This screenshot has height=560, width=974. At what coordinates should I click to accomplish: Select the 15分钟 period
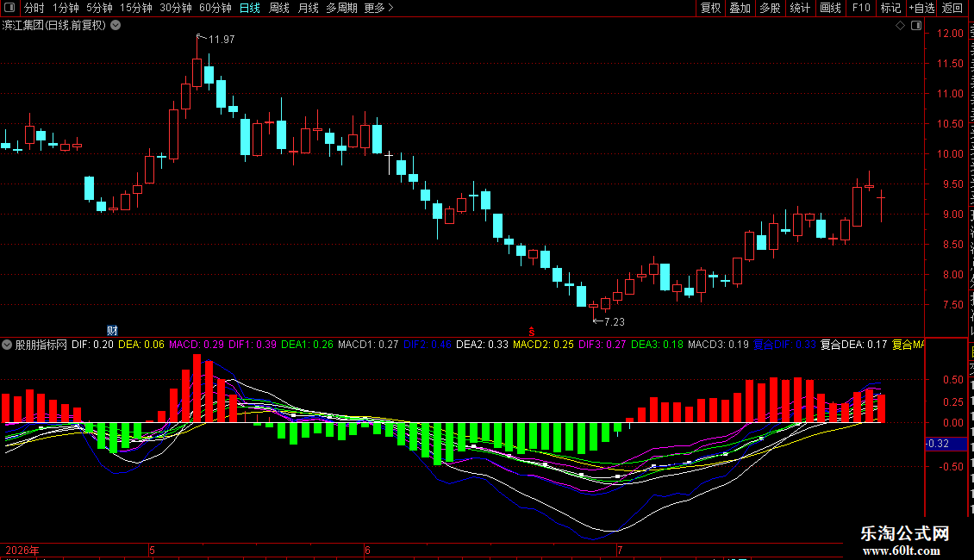coord(135,8)
